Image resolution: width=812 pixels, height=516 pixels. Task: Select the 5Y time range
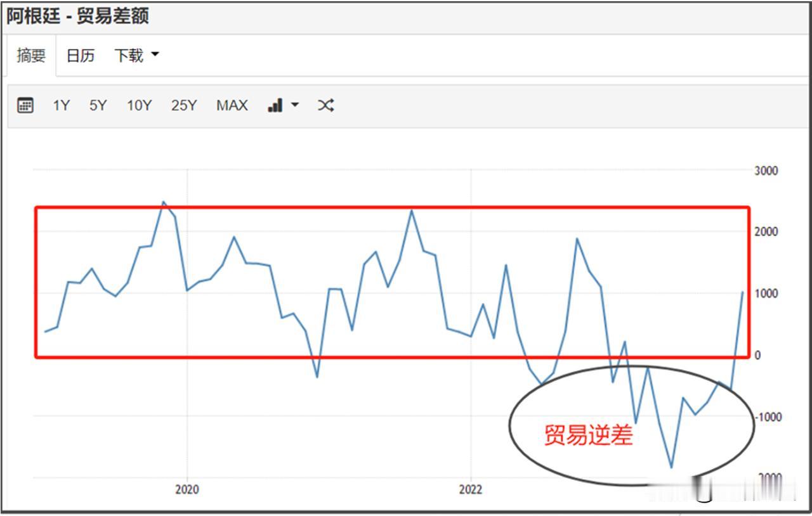[x=98, y=105]
